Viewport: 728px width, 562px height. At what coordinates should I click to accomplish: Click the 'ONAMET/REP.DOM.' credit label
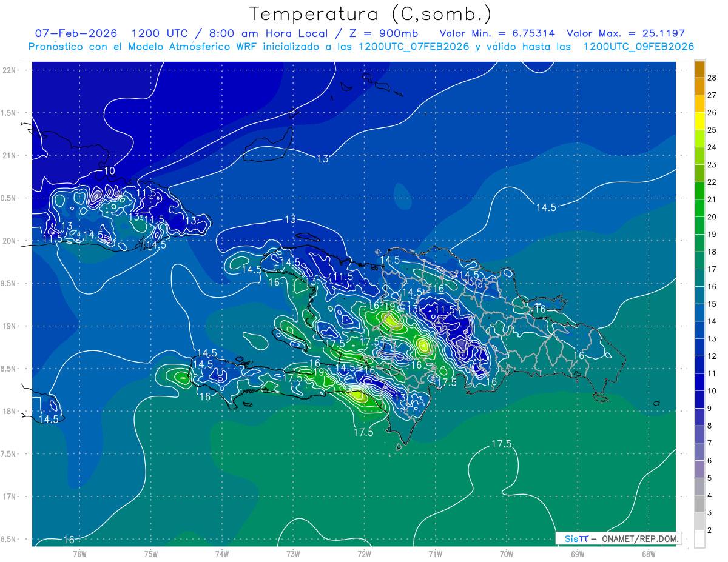click(639, 538)
